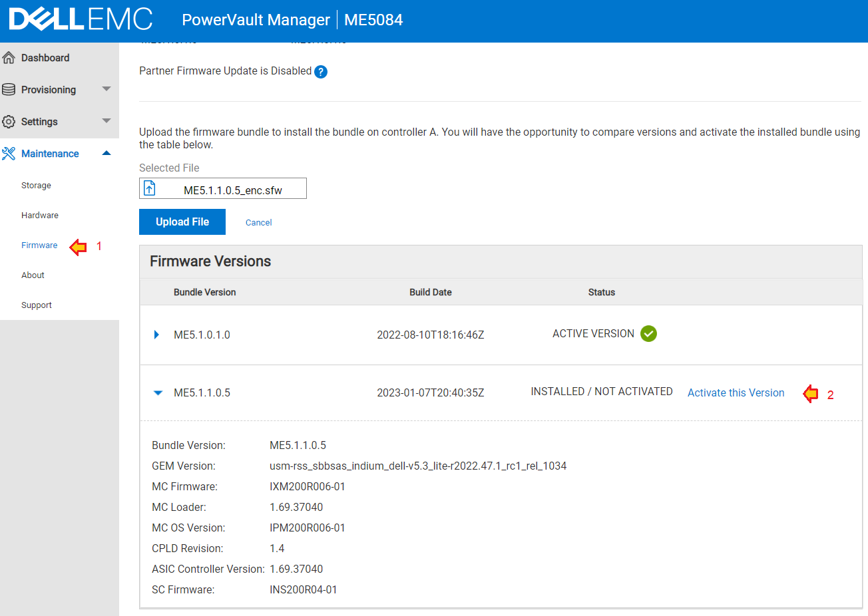Collapse the ME5.1.1.0.5 firmware details
Screen dimensions: 868x616
tap(156, 392)
